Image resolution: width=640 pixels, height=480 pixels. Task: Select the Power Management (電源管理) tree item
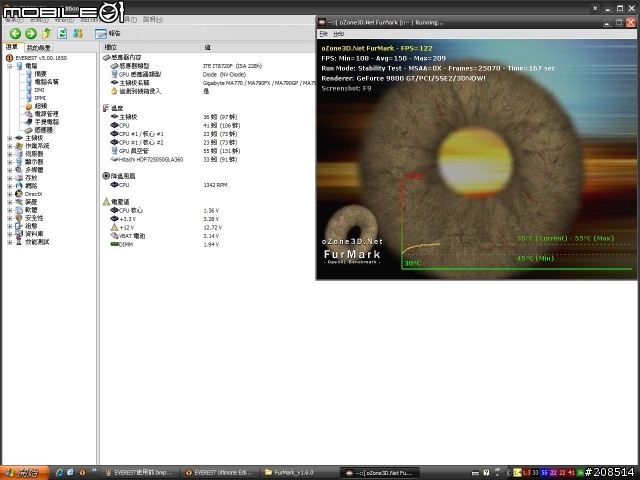tap(42, 114)
